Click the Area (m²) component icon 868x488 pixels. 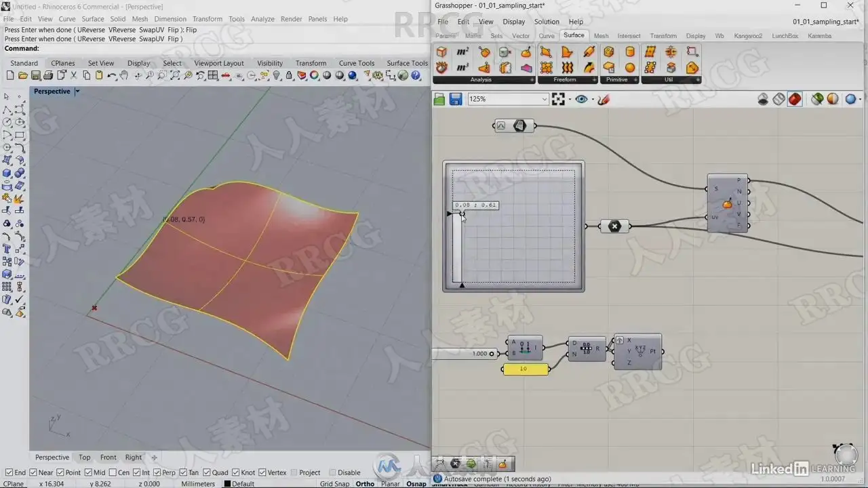pos(462,52)
